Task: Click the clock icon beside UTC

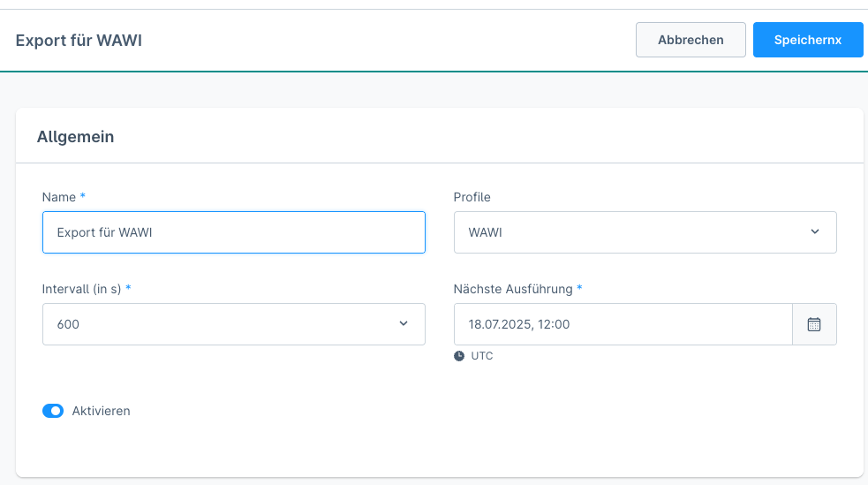Action: (459, 356)
